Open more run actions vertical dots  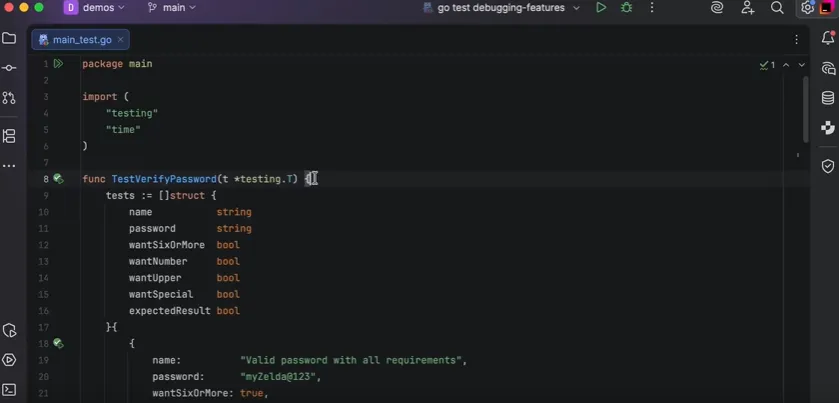(x=652, y=7)
